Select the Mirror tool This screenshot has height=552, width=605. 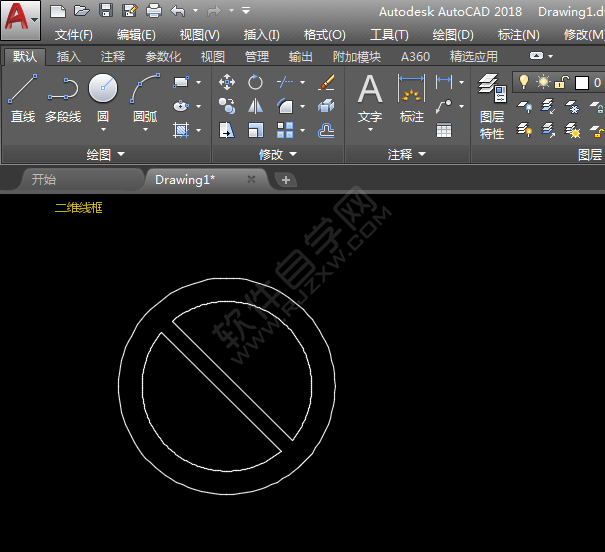255,106
